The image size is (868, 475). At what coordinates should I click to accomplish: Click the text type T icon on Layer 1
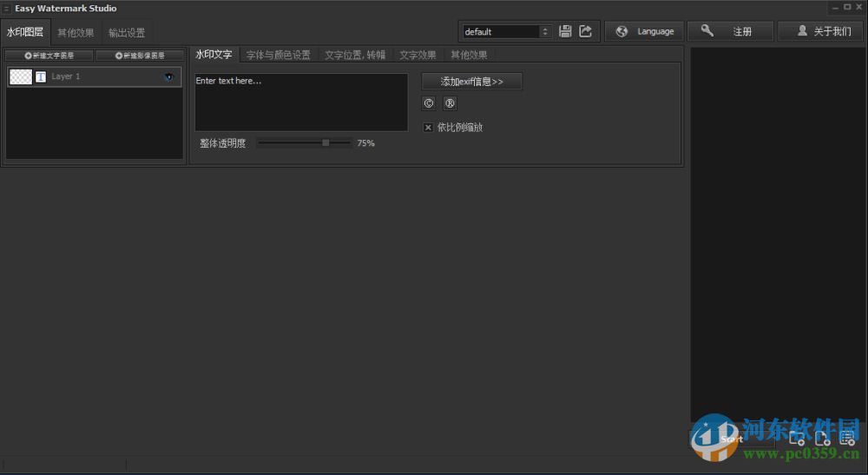41,77
